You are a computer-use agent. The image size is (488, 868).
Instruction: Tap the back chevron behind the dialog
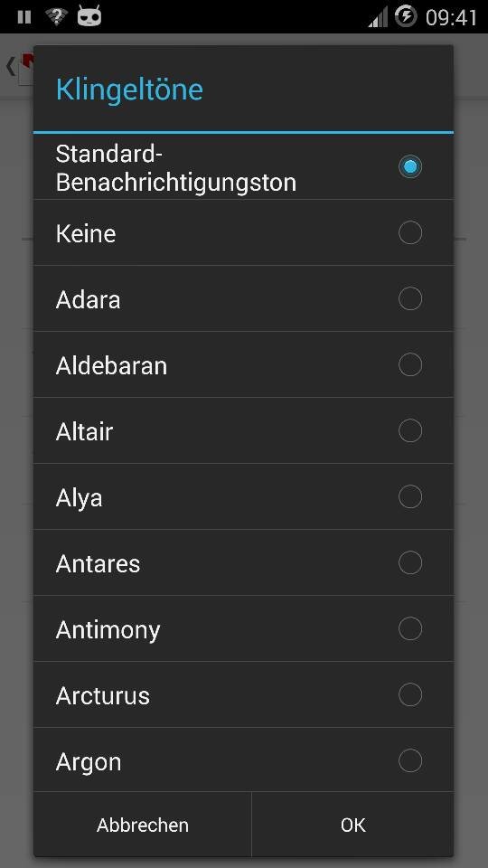[x=10, y=66]
